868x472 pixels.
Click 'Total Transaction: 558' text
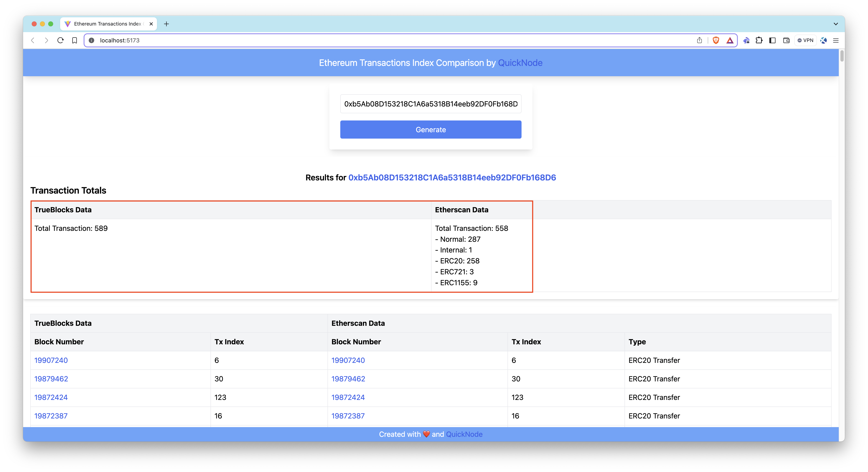(471, 228)
